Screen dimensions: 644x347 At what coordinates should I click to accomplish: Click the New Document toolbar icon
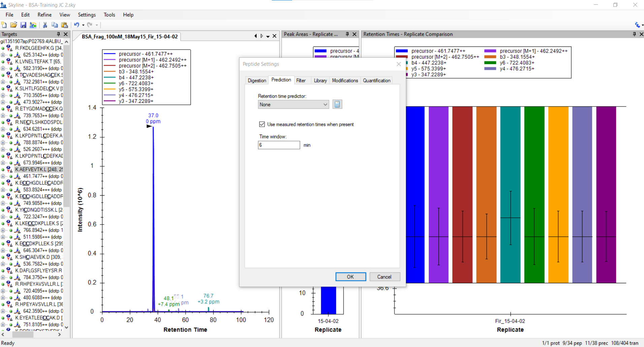coord(4,25)
